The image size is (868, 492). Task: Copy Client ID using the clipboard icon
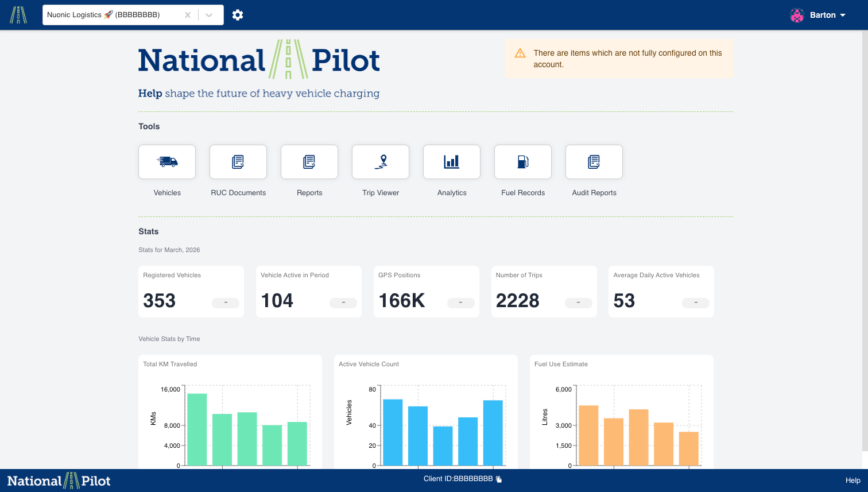(x=499, y=479)
